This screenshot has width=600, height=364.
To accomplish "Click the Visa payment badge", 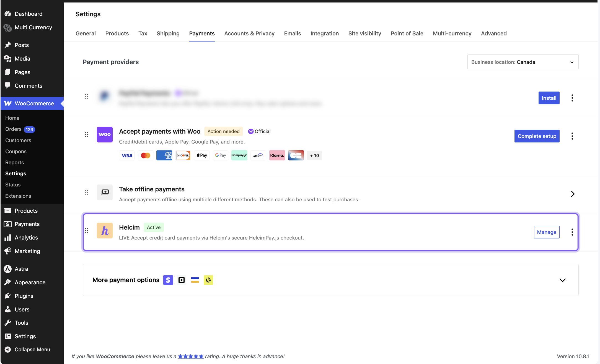I will coord(127,155).
